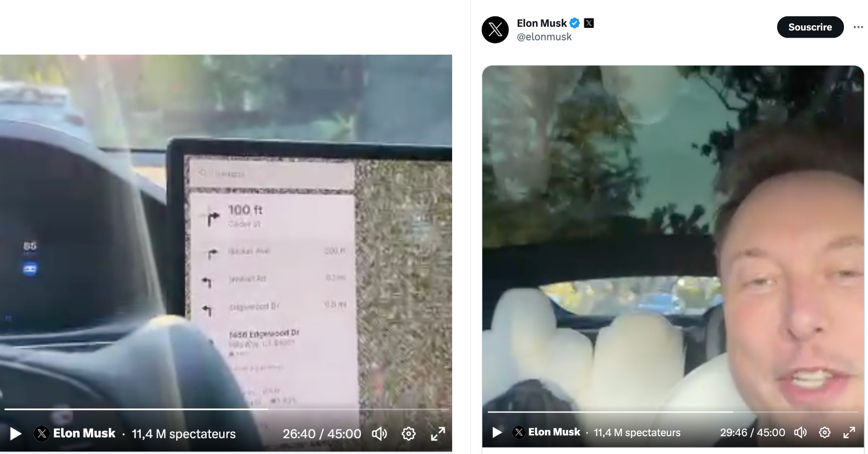The width and height of the screenshot is (868, 454).
Task: Mute the right video's volume icon
Action: 801,432
